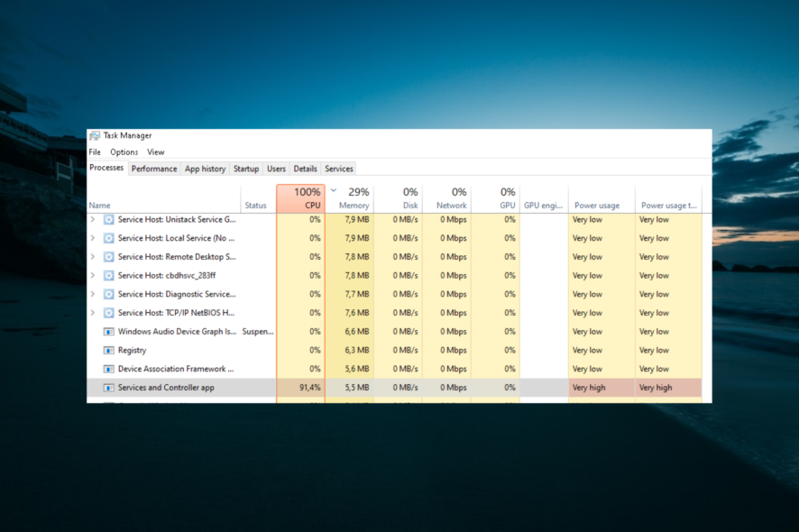
Task: Sort processes by the CPU column header
Action: 307,198
